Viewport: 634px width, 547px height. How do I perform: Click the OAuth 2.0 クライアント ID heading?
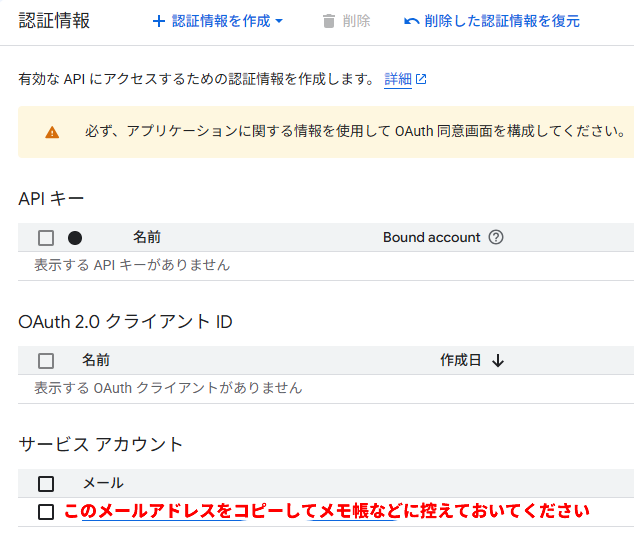[125, 322]
